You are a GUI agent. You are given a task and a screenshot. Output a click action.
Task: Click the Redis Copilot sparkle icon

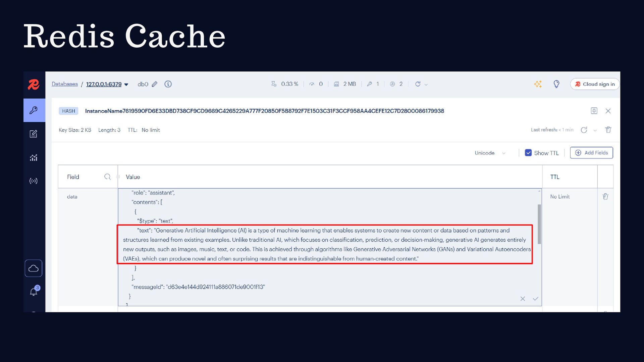pyautogui.click(x=538, y=84)
